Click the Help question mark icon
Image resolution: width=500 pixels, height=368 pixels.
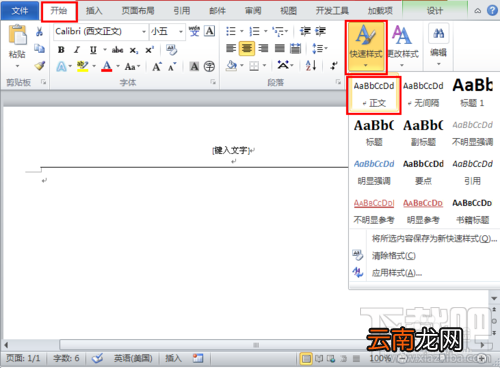(x=492, y=11)
